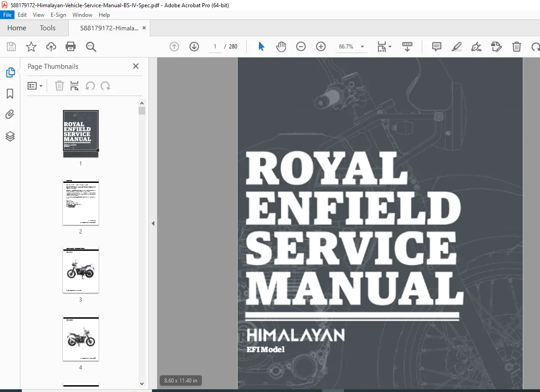Viewport: 540px width, 392px height.
Task: Select page 1 thumbnail
Action: click(81, 134)
